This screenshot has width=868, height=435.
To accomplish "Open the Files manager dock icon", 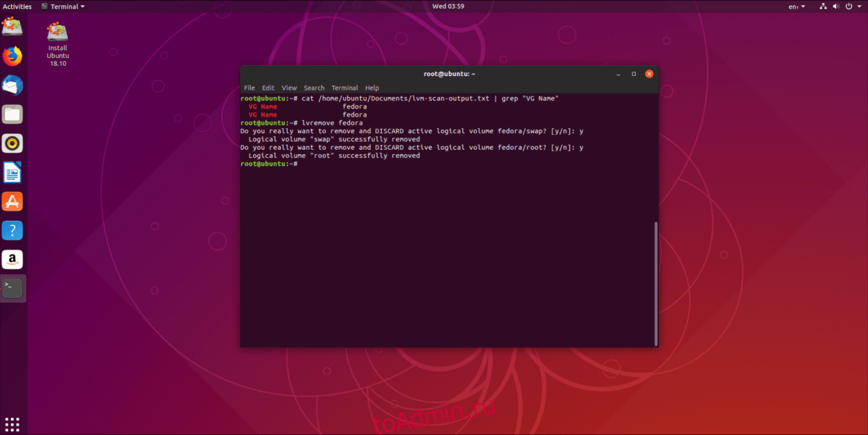I will click(x=12, y=114).
